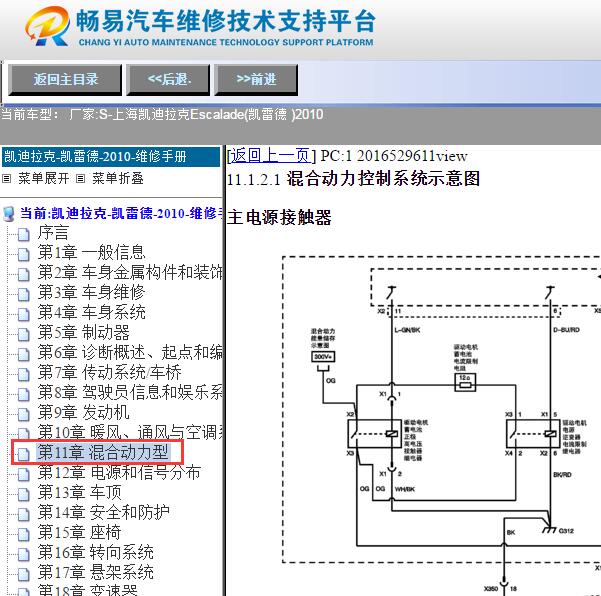Viewport: 601px width, 596px height.
Task: Click the page icon beside 第2章
Action: point(23,274)
